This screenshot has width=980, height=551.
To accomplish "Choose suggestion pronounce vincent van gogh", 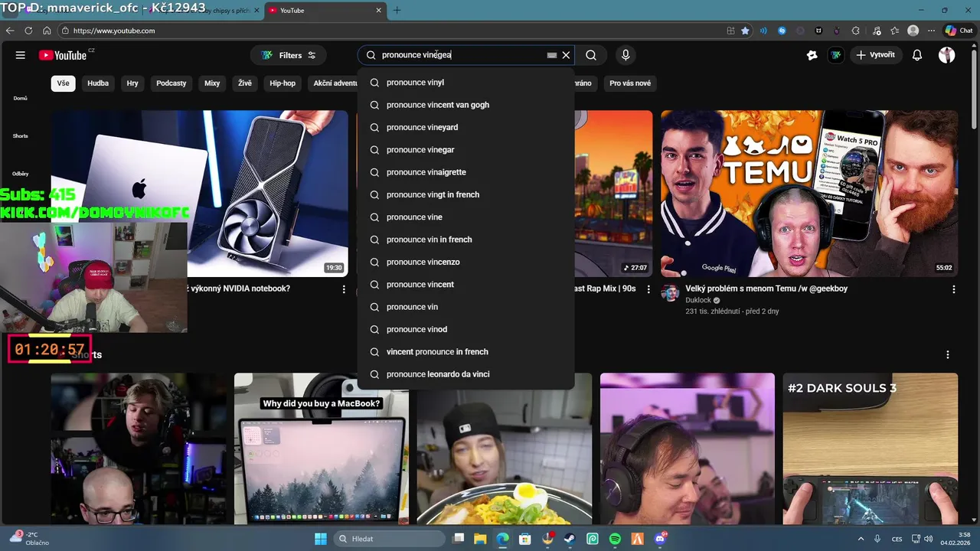I will 465,105.
